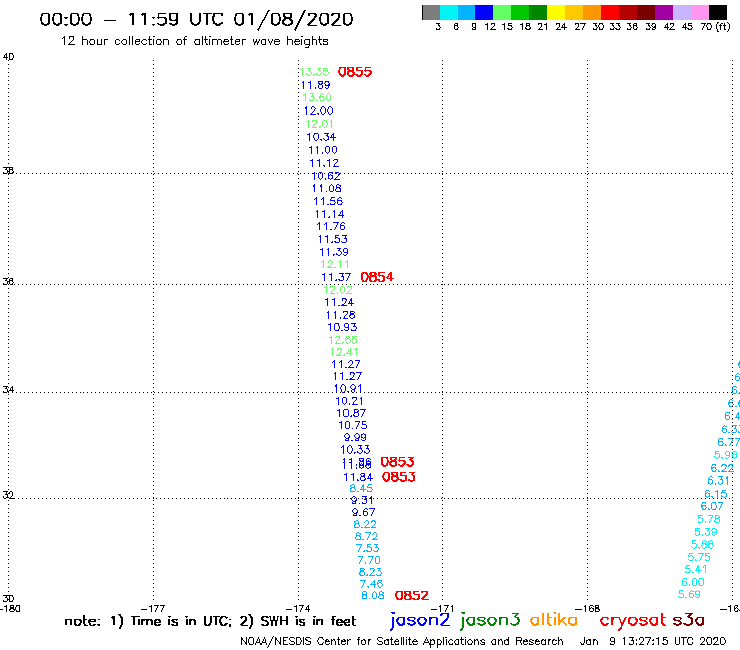Select the -171 longitude axis label

coord(443,608)
